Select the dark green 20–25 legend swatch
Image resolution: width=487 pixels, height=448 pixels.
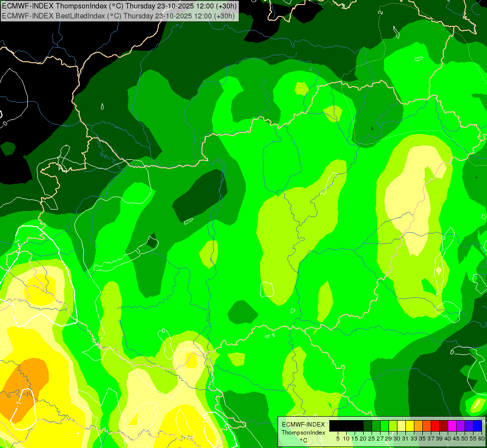(x=368, y=426)
